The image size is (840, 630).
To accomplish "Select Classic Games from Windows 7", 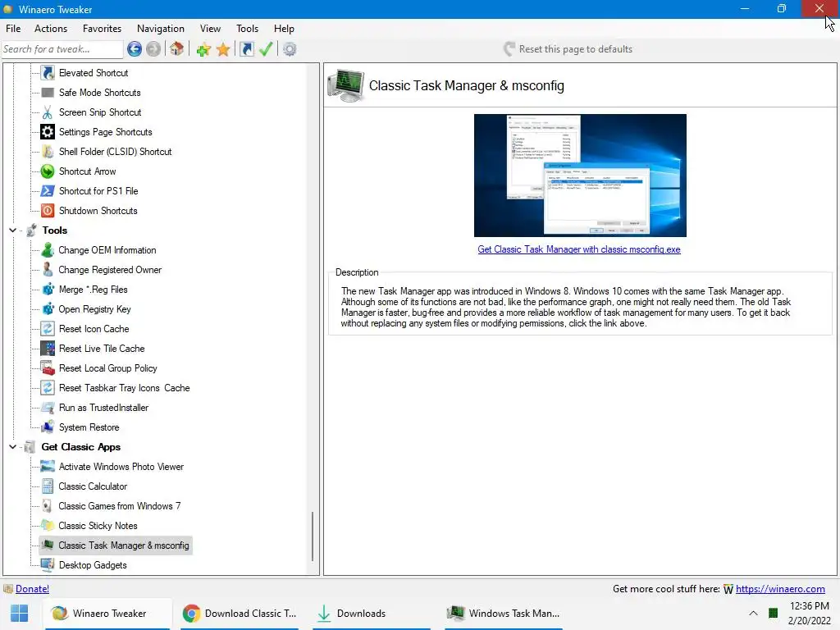I will tap(120, 506).
